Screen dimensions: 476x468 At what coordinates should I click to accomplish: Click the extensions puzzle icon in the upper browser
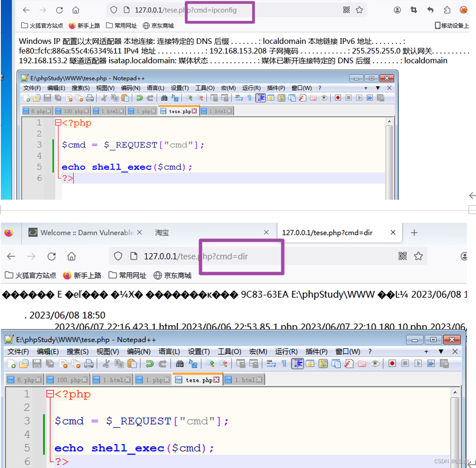(447, 10)
